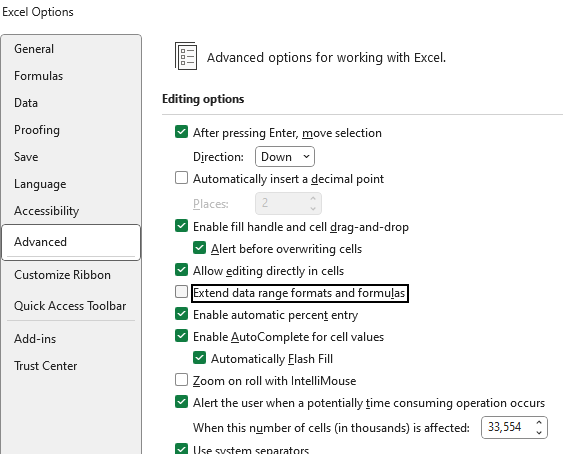Disable Enable fill handle and cell drag-and-drop
Image resolution: width=563 pixels, height=454 pixels.
pos(181,226)
